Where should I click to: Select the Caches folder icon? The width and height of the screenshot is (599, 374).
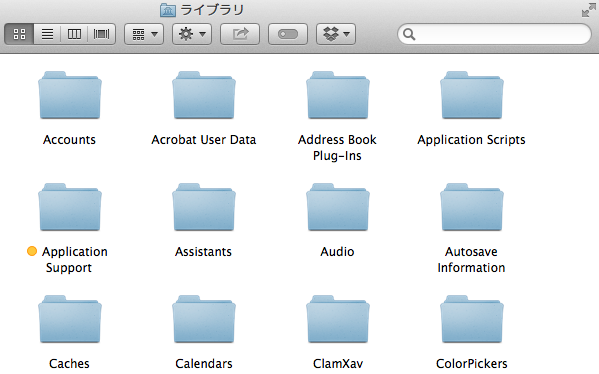click(x=70, y=319)
